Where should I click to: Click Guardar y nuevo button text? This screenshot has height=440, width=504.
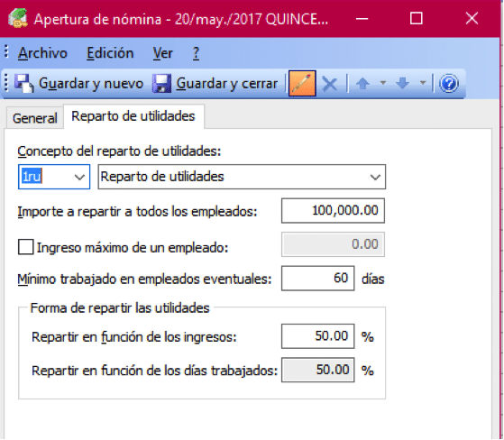[91, 84]
